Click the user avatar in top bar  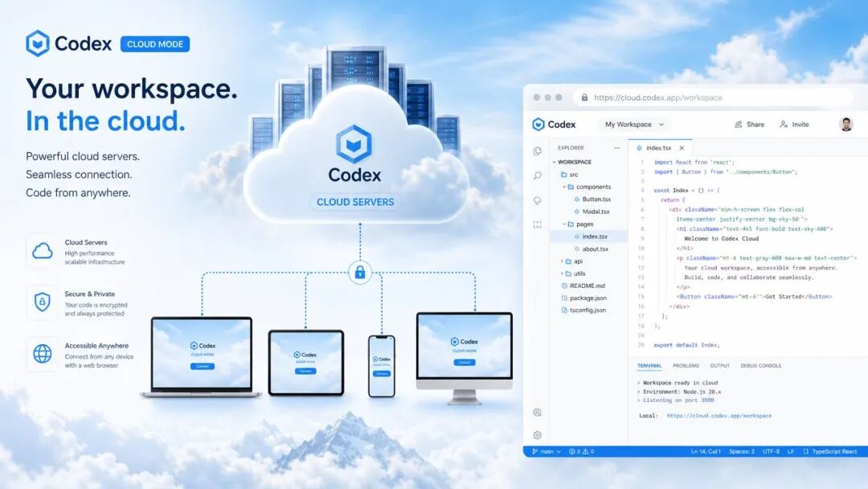tap(845, 125)
